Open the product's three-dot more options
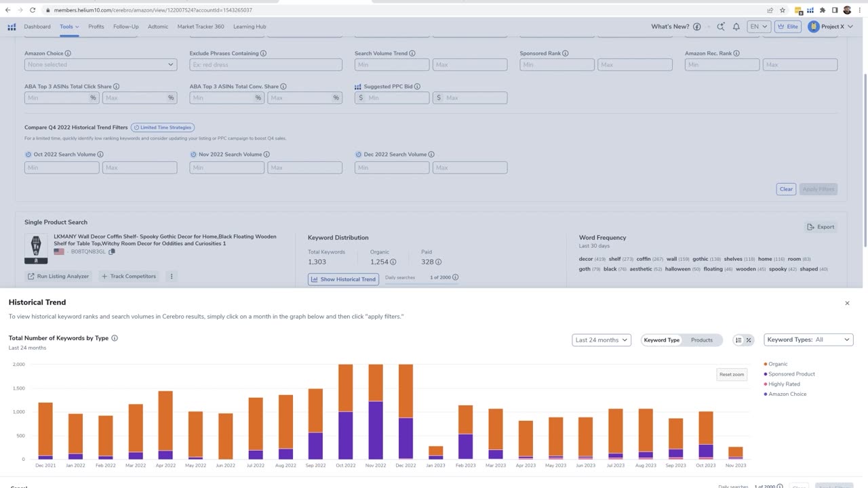Image resolution: width=868 pixels, height=488 pixels. click(172, 277)
